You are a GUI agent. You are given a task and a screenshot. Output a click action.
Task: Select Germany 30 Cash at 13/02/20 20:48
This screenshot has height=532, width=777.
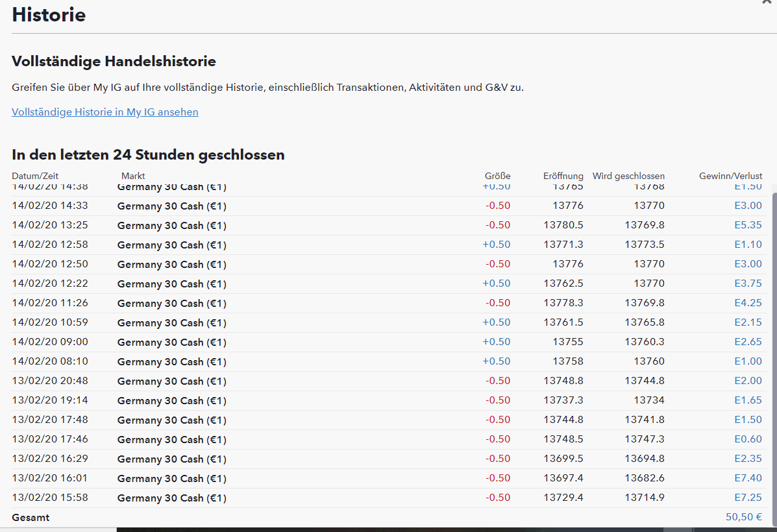[x=171, y=381]
